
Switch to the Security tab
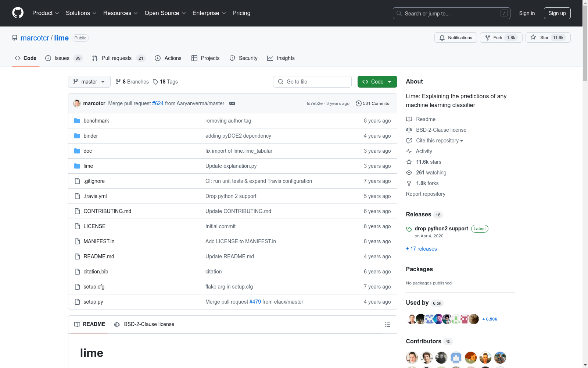(x=243, y=58)
